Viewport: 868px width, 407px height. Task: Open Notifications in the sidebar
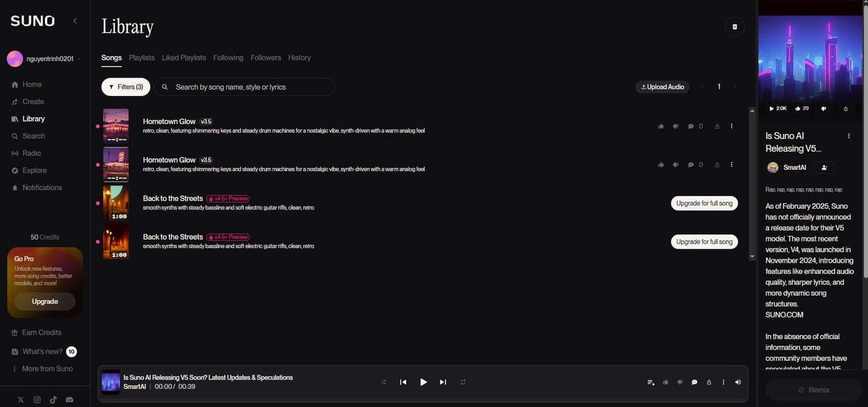(x=42, y=188)
